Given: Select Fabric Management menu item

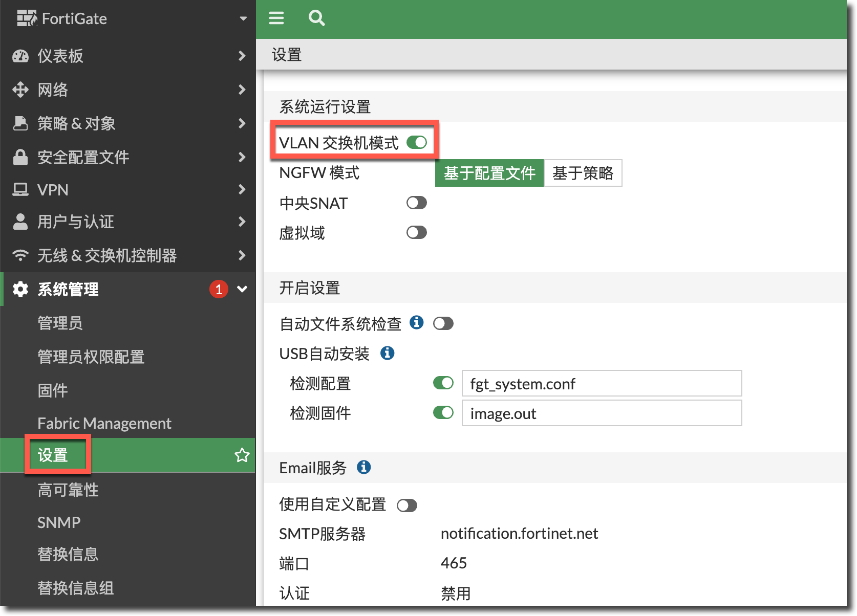Looking at the screenshot, I should pos(104,423).
